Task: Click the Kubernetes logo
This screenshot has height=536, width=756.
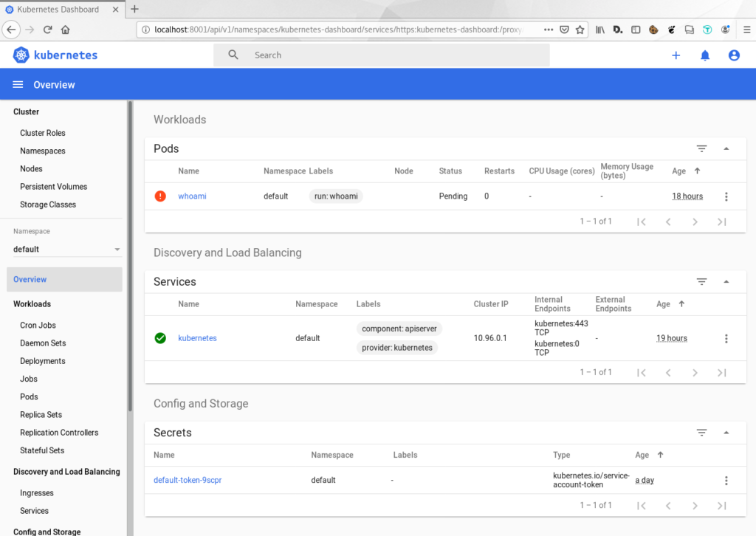Action: pos(55,55)
